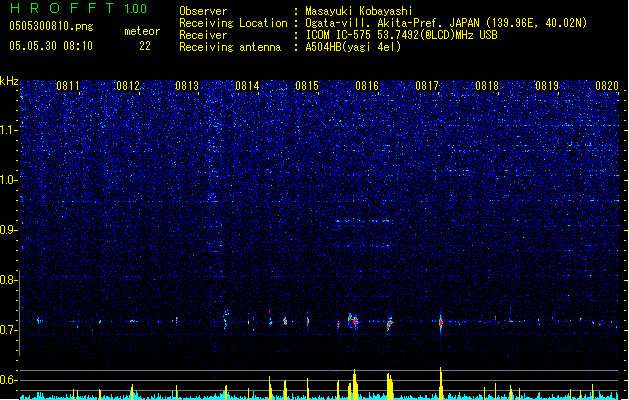Select the file name 0505300810.png
This screenshot has height=400, width=629.
51,26
